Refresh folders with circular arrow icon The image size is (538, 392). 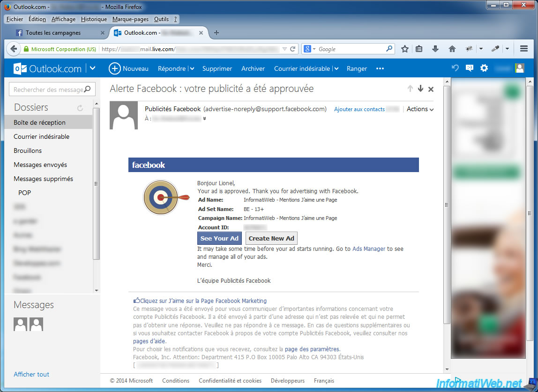point(80,108)
